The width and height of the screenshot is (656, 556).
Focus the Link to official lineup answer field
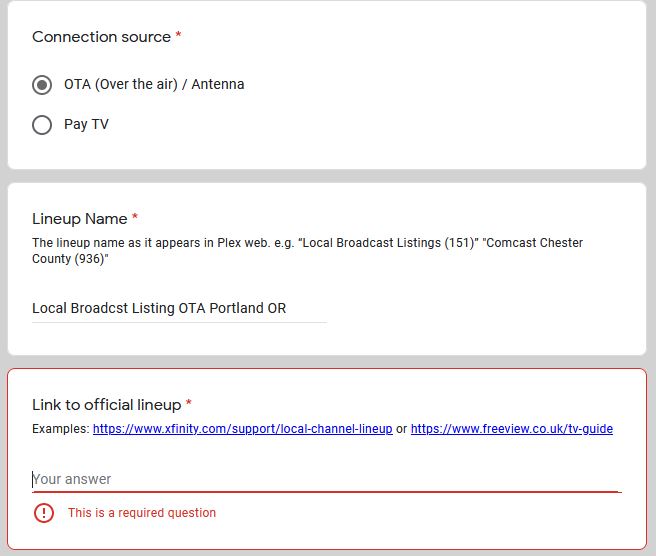point(326,479)
